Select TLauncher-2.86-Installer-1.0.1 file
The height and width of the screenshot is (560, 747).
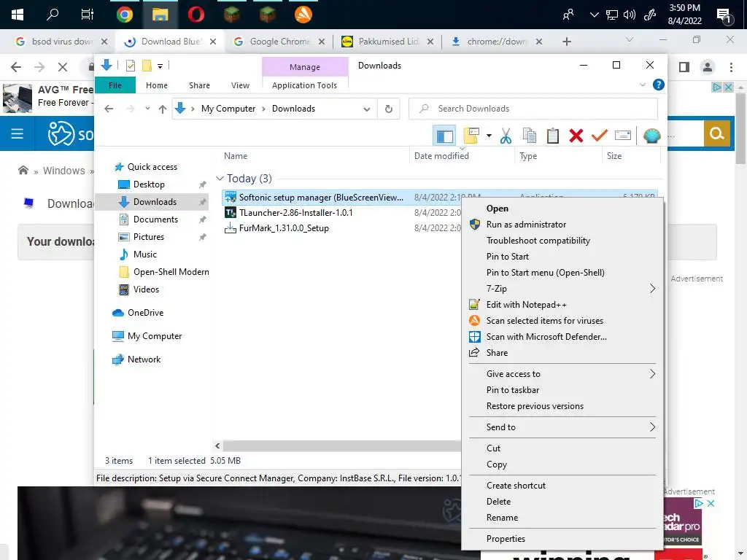click(296, 213)
